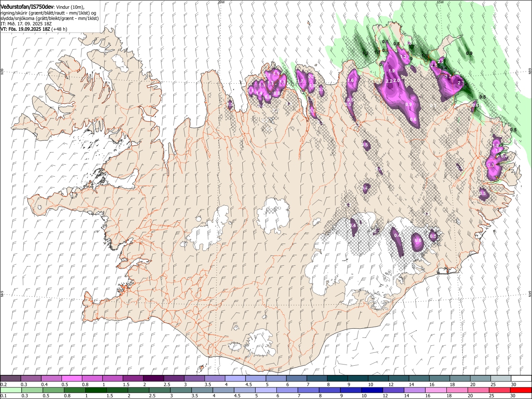Image resolution: width=532 pixels, height=399 pixels.
Task: Click the white swatch labeled 30 in upper legend row
Action: pyautogui.click(x=520, y=378)
